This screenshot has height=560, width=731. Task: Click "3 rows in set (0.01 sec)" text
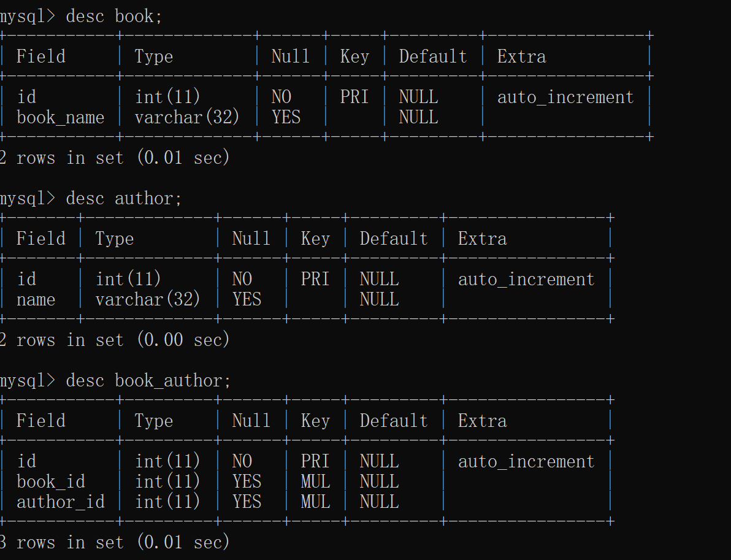pyautogui.click(x=114, y=542)
